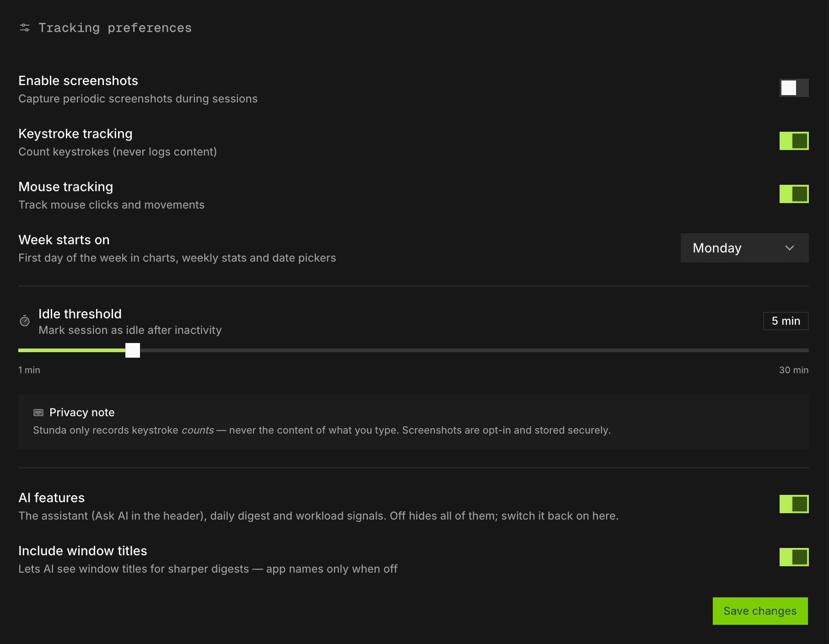The width and height of the screenshot is (829, 644).
Task: Click the Enable screenshots label
Action: (x=78, y=80)
